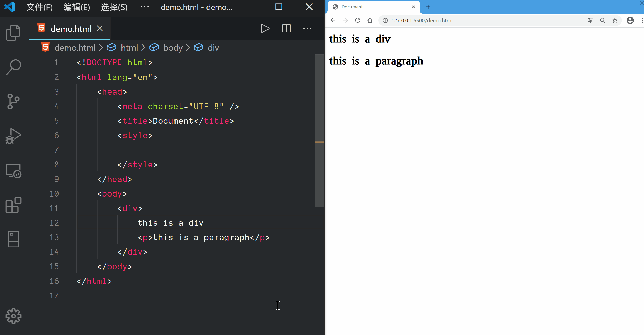Expand hidden menus via title bar ellipsis

click(x=144, y=7)
